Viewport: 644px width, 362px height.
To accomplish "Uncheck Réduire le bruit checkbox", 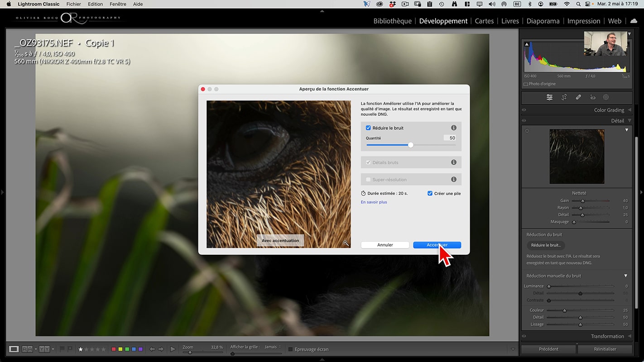I will click(x=368, y=128).
